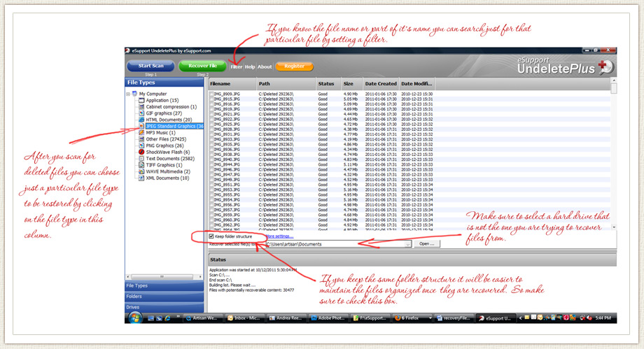
Task: Select Other Files (27425) tree item
Action: point(166,139)
